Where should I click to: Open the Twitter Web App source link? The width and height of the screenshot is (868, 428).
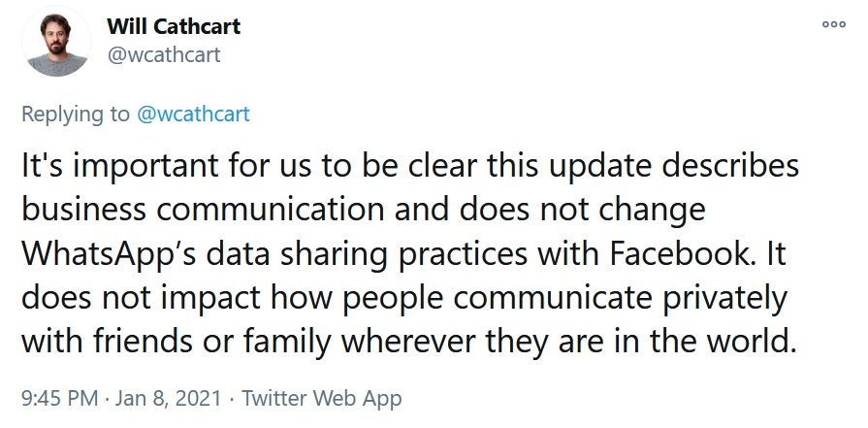pyautogui.click(x=322, y=398)
